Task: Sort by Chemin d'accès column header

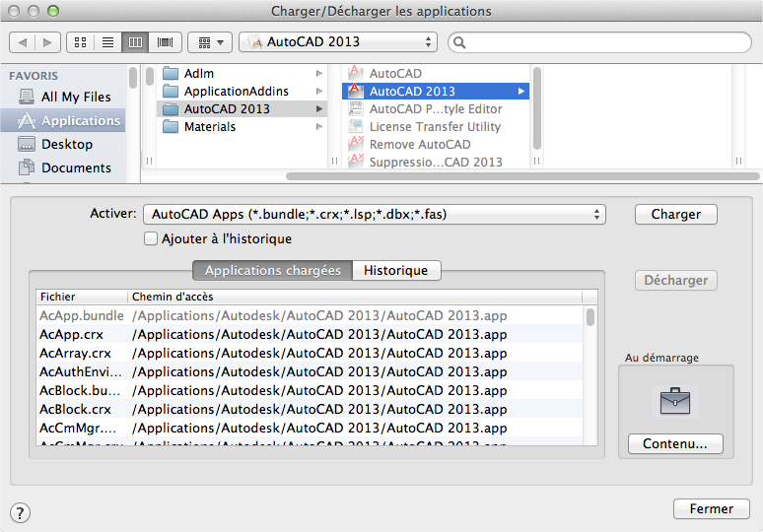Action: pos(355,297)
